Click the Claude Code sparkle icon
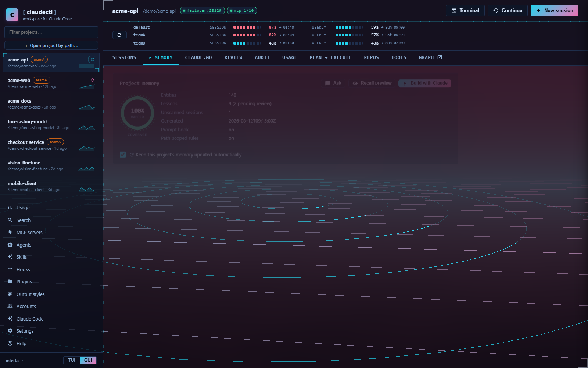 click(x=10, y=319)
